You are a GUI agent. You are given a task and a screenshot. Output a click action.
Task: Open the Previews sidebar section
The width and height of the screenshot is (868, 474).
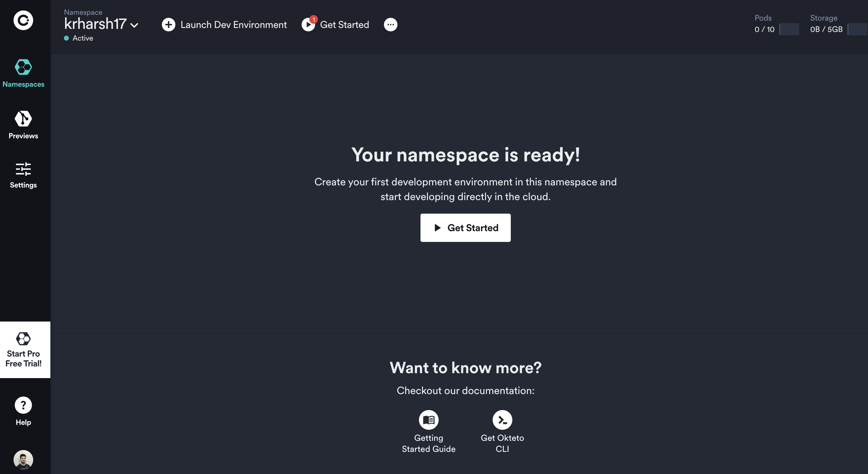(23, 125)
